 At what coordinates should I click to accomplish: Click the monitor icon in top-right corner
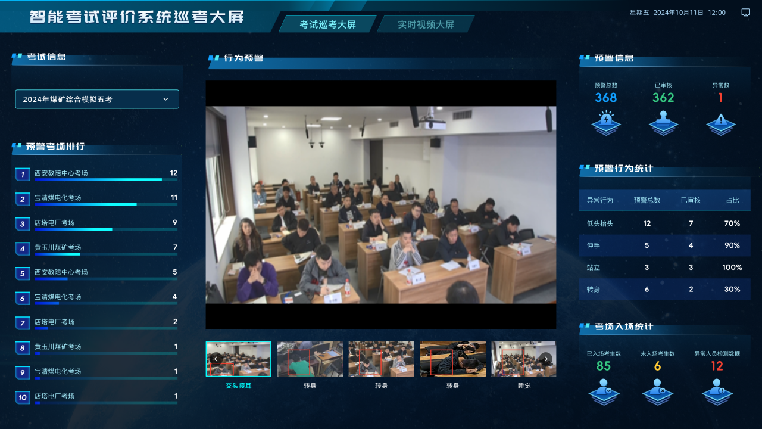coord(745,12)
